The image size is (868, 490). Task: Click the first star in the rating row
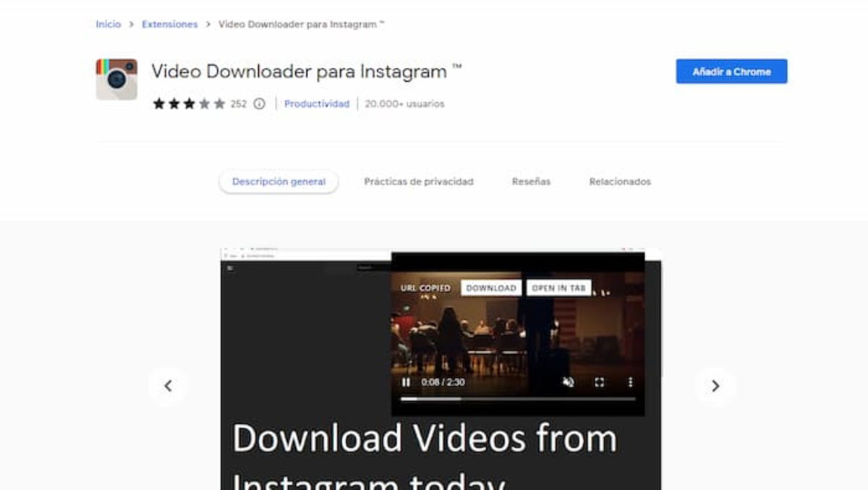click(158, 104)
